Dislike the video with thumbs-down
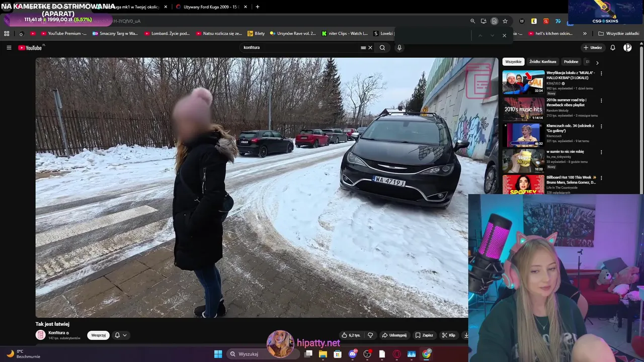The image size is (644, 362). [x=370, y=335]
